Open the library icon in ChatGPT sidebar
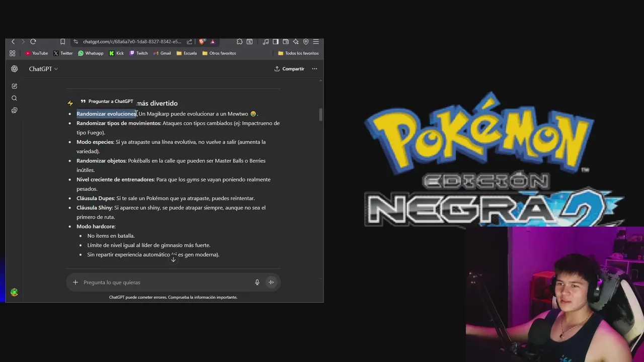644x362 pixels. [14, 110]
